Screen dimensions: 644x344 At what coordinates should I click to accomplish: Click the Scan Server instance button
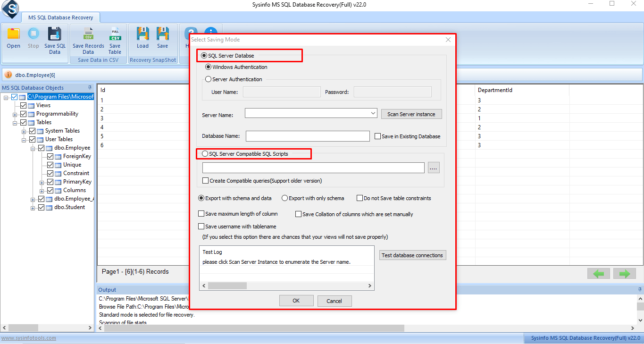coord(411,114)
